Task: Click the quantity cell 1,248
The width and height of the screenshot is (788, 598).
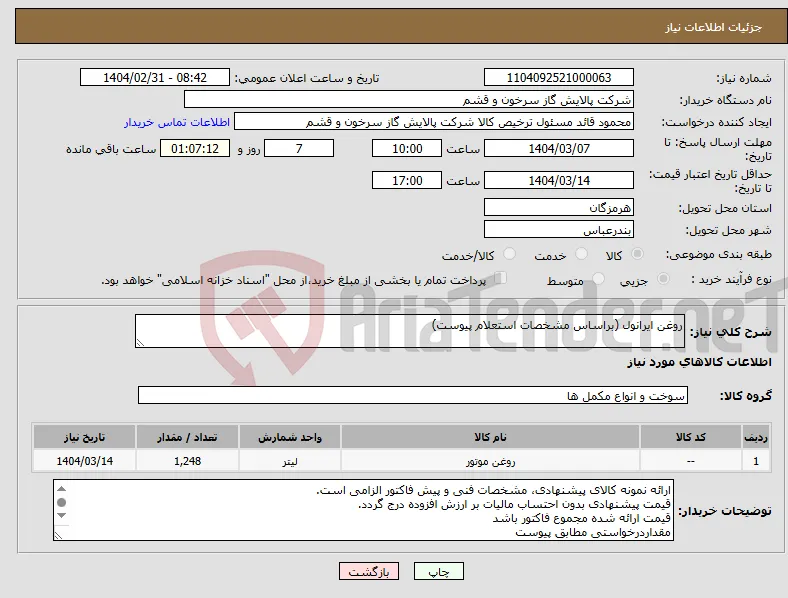Action: click(x=187, y=461)
